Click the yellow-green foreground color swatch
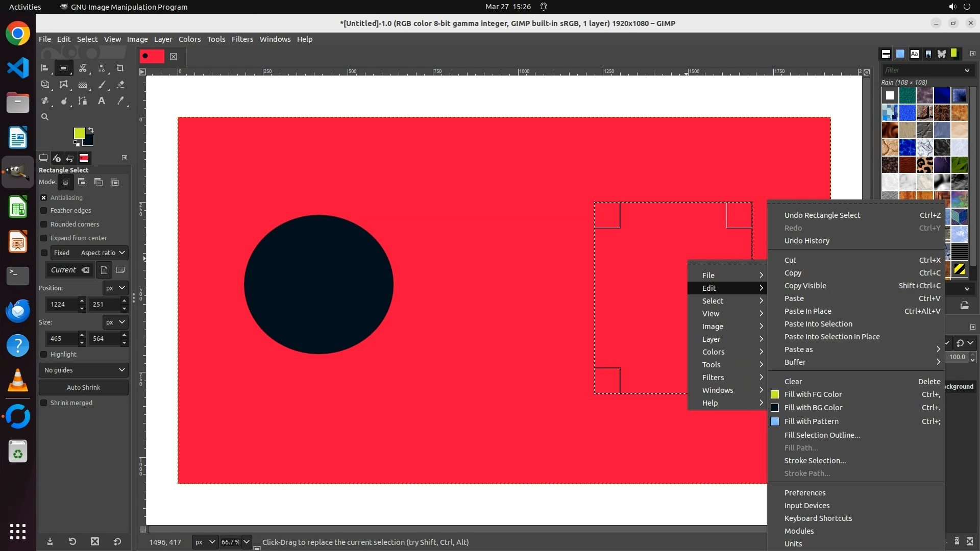 (x=79, y=133)
